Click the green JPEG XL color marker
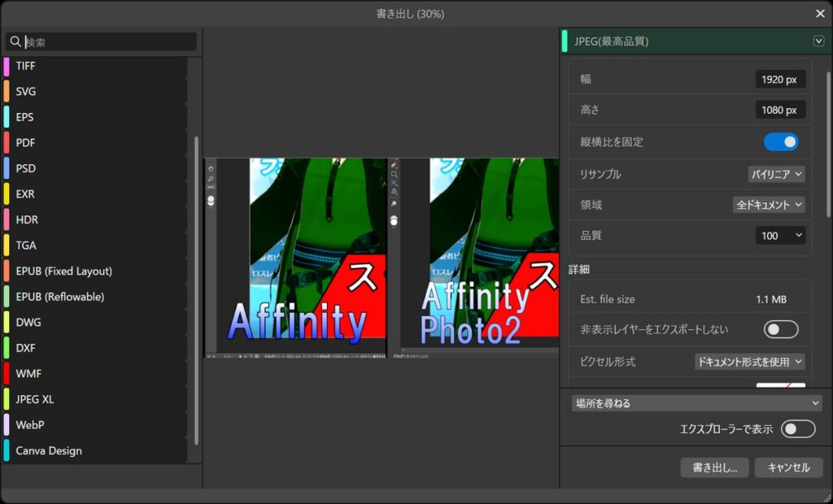Screen dimensions: 833x504 pos(7,399)
